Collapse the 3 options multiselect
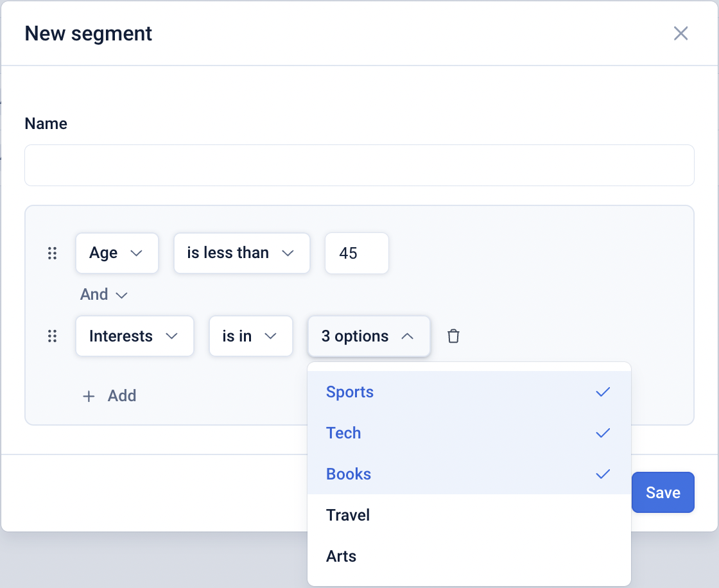Screen dimensions: 719x588 (368, 336)
